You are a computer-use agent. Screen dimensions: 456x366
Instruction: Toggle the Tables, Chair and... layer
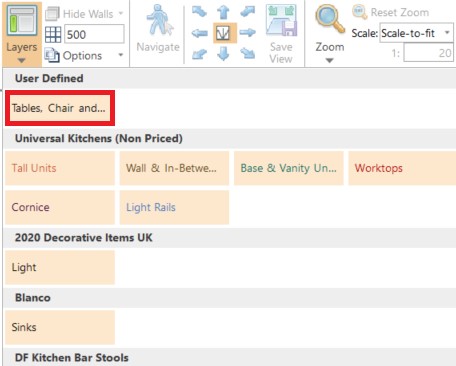60,108
